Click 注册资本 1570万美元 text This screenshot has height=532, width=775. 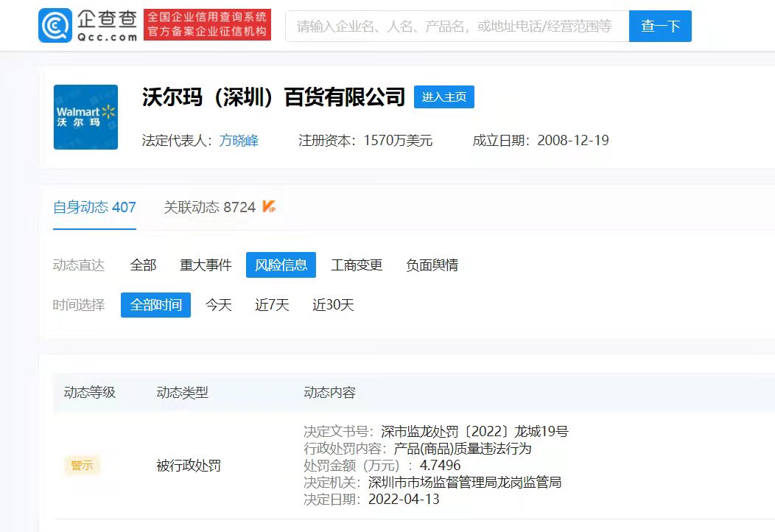pos(365,141)
